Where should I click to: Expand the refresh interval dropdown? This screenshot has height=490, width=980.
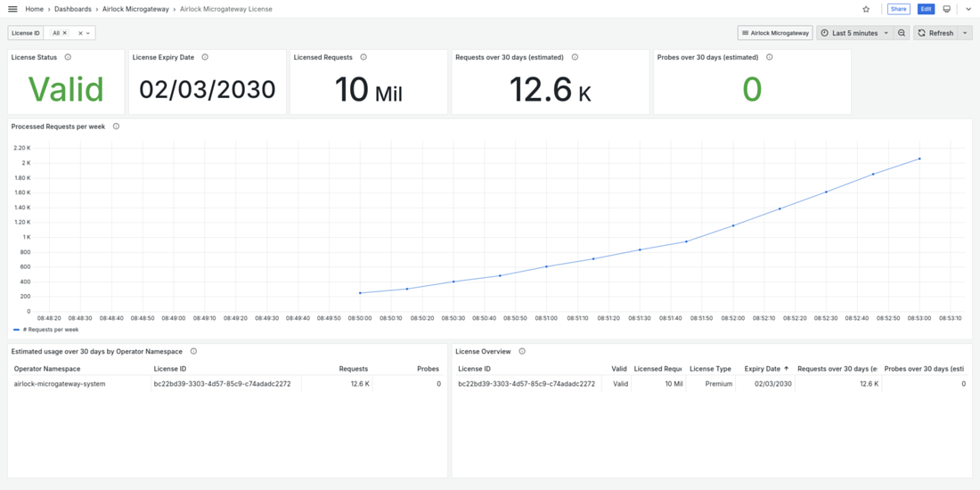pyautogui.click(x=965, y=33)
